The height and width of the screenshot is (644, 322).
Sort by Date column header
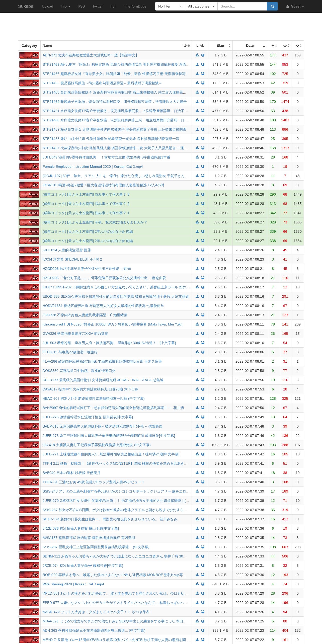tap(250, 46)
